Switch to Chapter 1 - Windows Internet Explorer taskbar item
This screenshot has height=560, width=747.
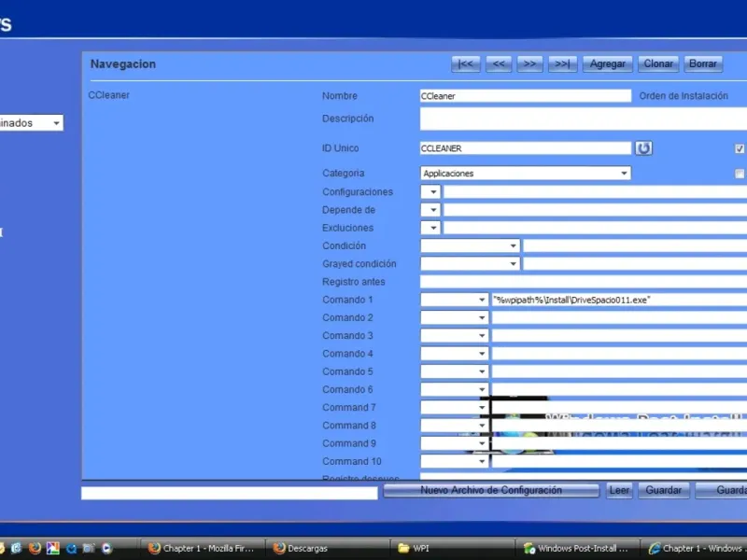696,549
